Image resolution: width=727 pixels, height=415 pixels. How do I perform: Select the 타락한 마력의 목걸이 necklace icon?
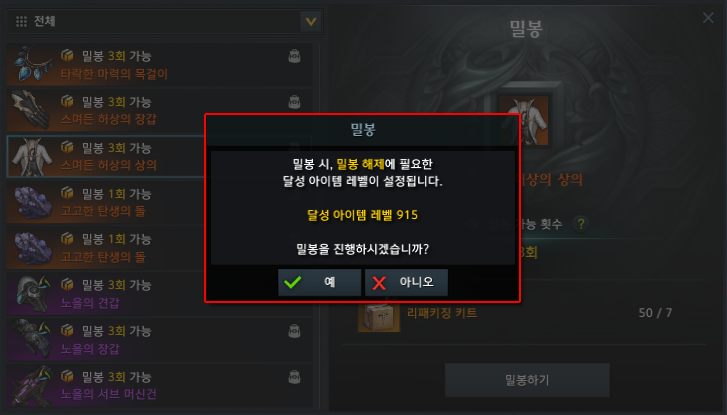(32, 64)
